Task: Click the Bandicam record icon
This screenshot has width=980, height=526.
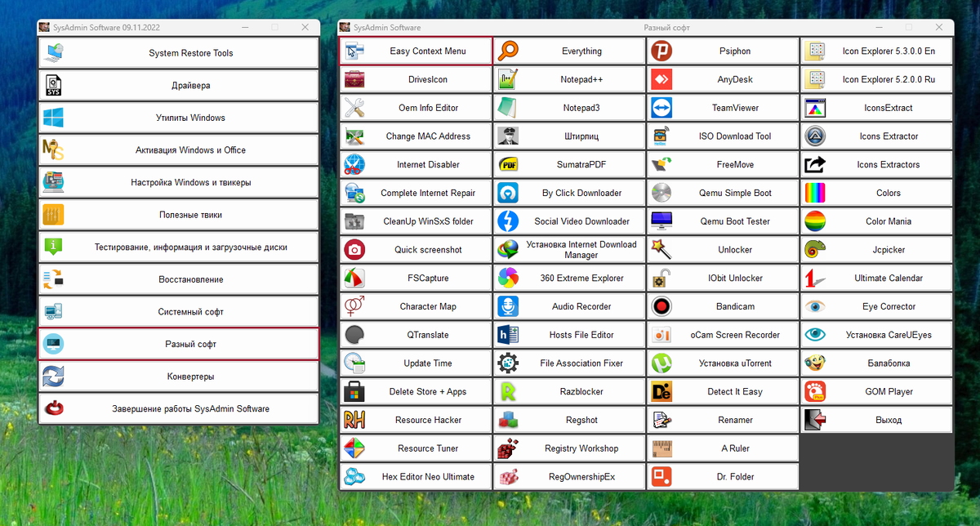Action: (x=661, y=306)
